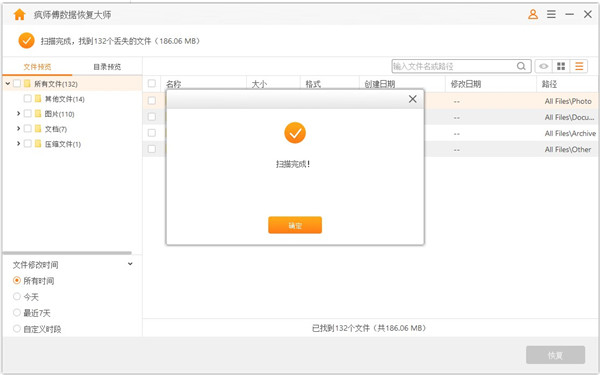600x375 pixels.
Task: Close the 扫描完成 dialog with X
Action: point(412,99)
